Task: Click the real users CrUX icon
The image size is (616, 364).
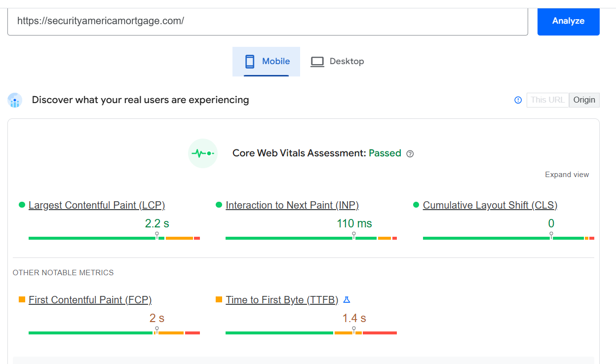Action: pyautogui.click(x=15, y=100)
